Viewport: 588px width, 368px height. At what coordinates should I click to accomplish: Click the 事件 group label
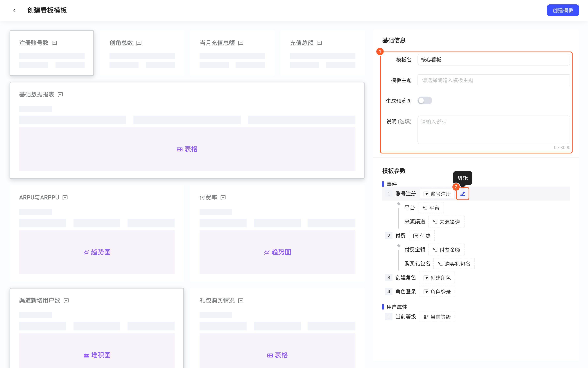392,184
